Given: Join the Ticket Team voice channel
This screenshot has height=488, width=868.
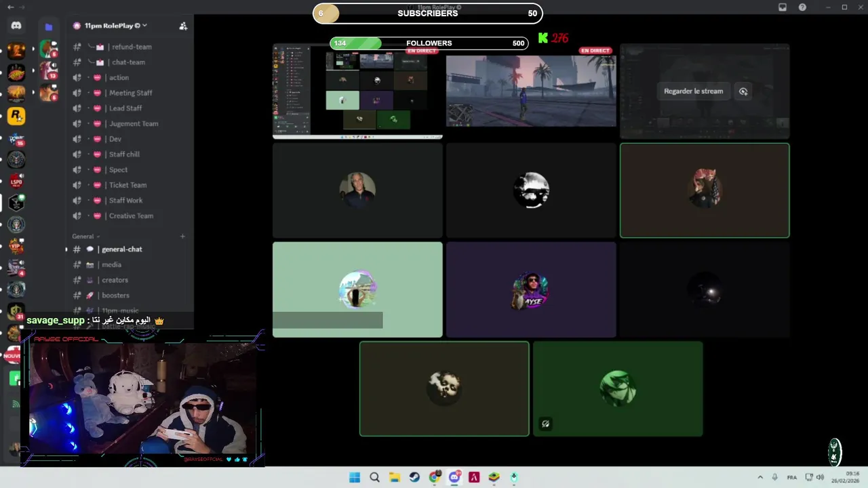Looking at the screenshot, I should pyautogui.click(x=129, y=185).
